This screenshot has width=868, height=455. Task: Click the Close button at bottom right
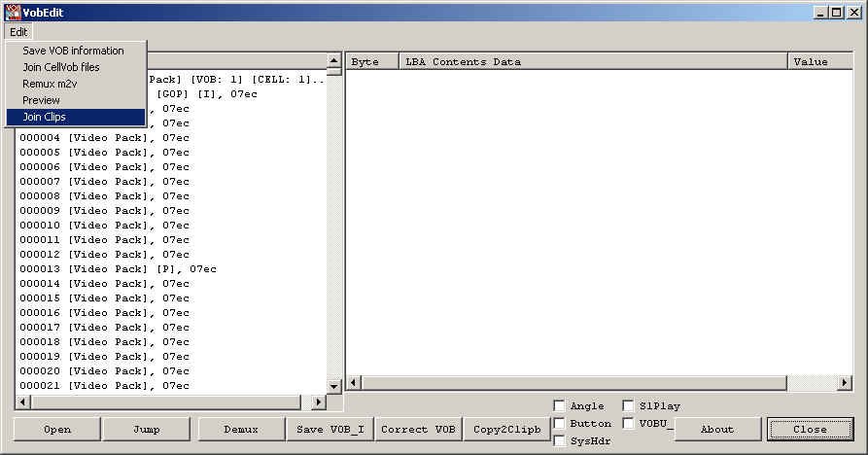(x=810, y=429)
